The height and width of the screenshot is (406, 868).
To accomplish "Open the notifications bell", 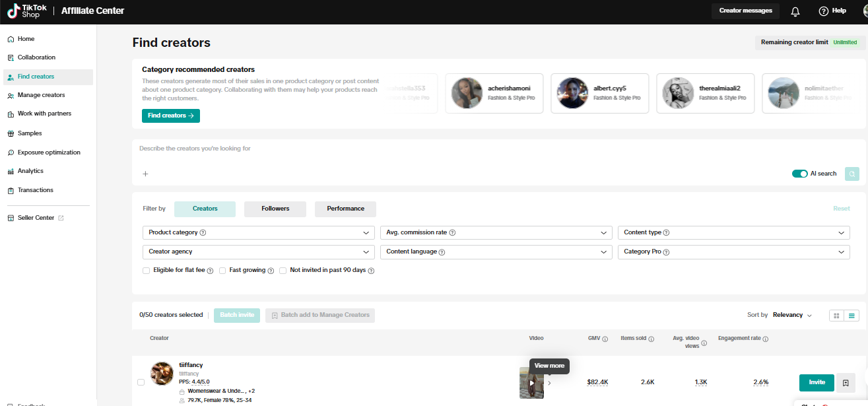I will pos(795,11).
